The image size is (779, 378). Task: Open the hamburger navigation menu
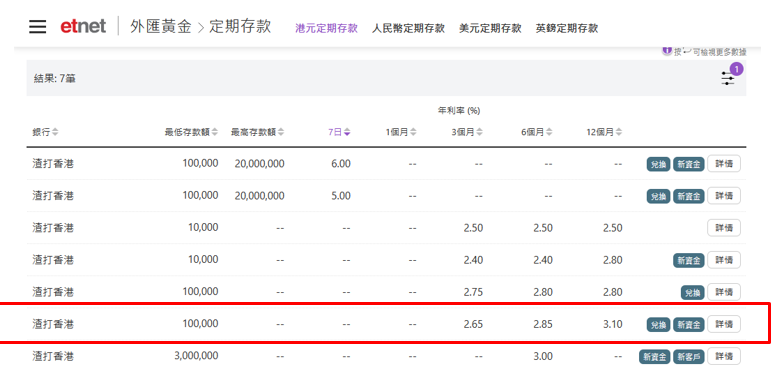point(37,27)
